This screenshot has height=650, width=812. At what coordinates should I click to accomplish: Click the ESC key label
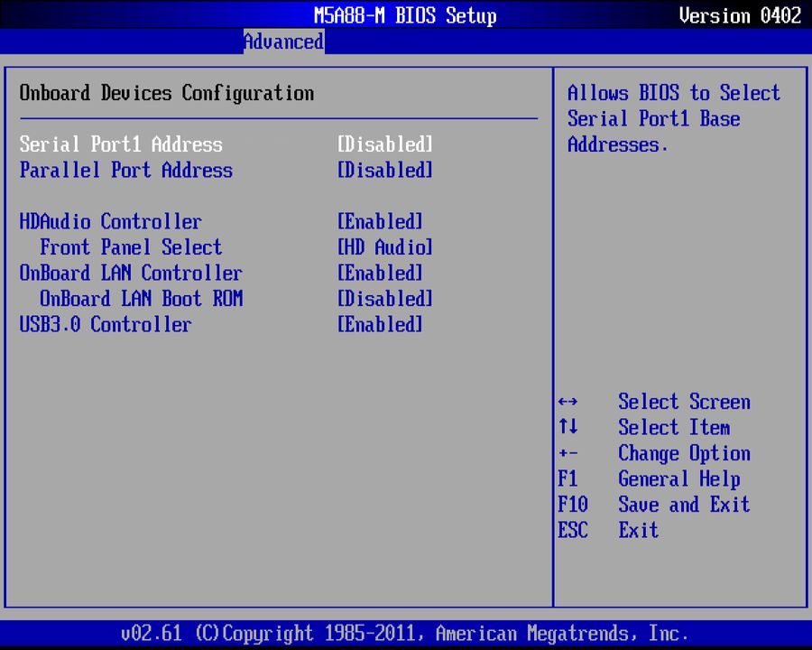[x=573, y=530]
